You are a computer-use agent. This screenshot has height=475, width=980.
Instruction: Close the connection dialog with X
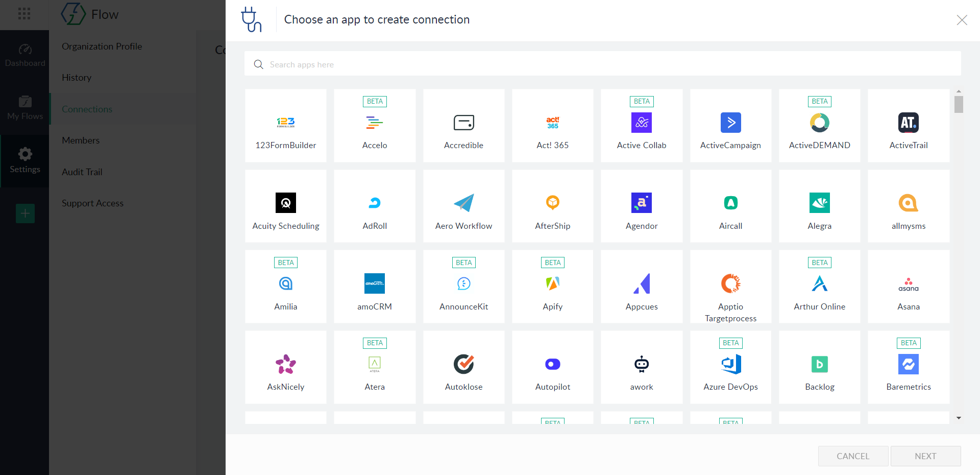pos(962,20)
